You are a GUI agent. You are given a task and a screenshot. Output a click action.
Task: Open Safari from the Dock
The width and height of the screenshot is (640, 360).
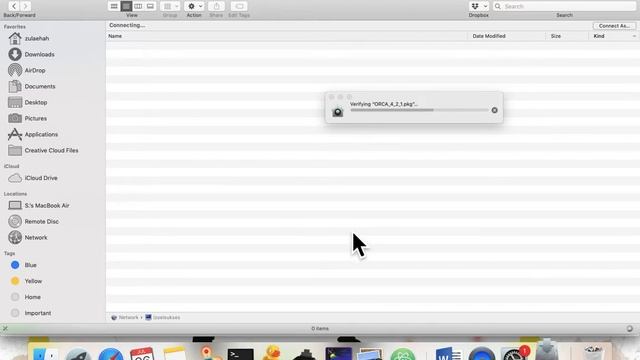111,354
